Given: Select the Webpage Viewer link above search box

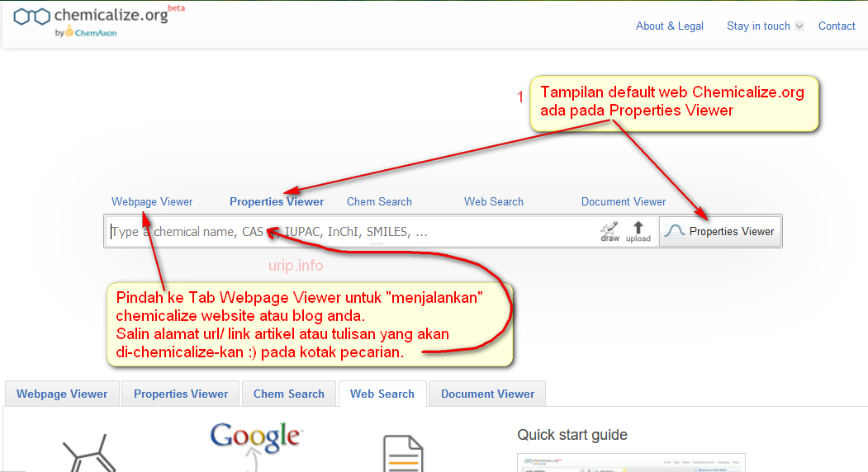Looking at the screenshot, I should coord(152,202).
